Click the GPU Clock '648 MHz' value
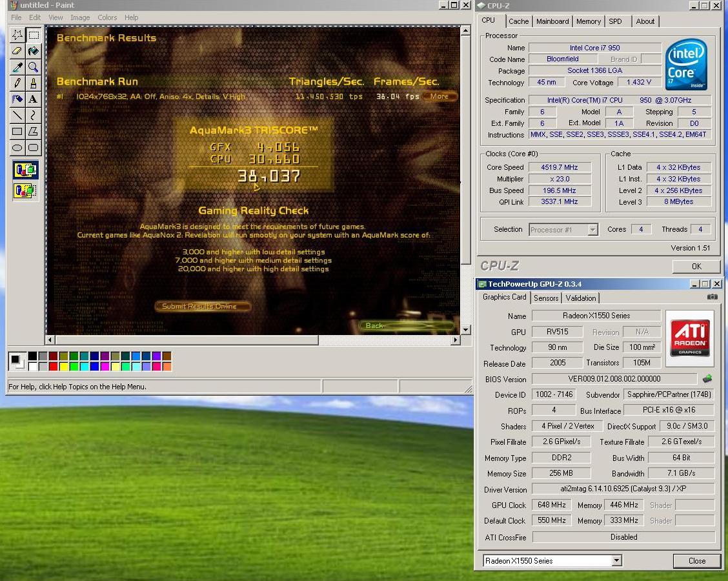The image size is (728, 581). click(x=552, y=505)
